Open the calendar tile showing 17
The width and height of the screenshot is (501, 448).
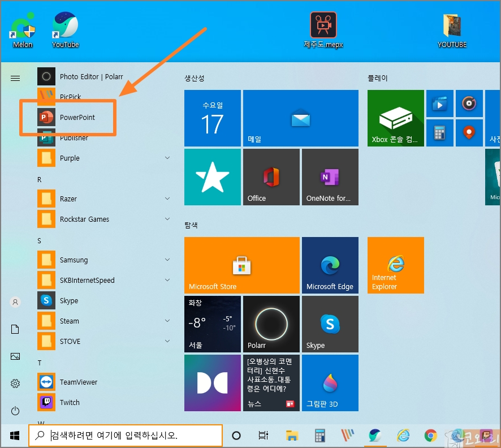coord(213,118)
